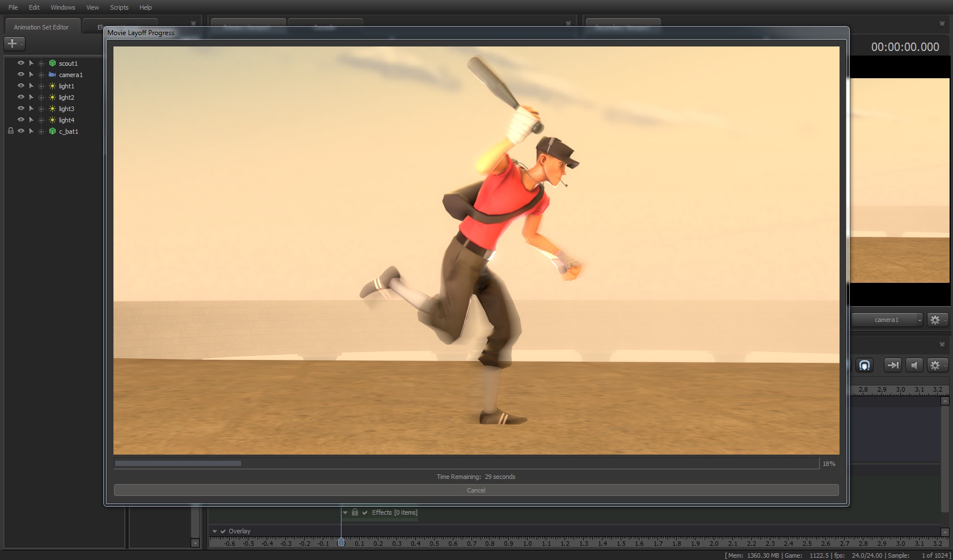
Task: Click the selection arrow icon for c_bat1
Action: coord(31,131)
